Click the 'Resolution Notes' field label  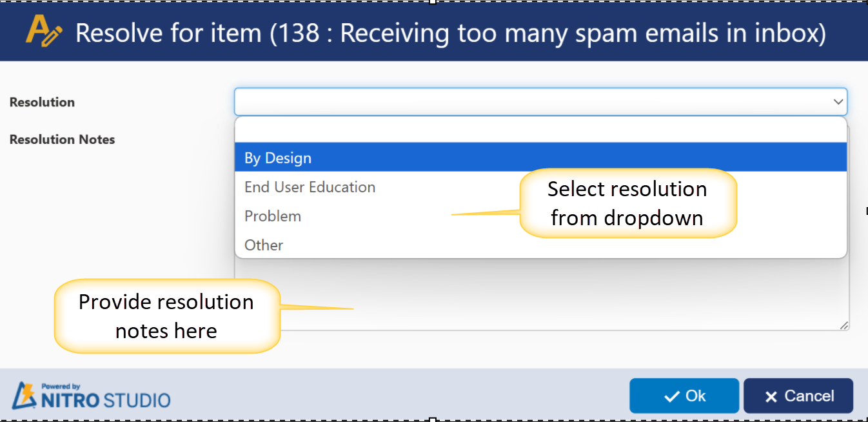click(x=62, y=139)
